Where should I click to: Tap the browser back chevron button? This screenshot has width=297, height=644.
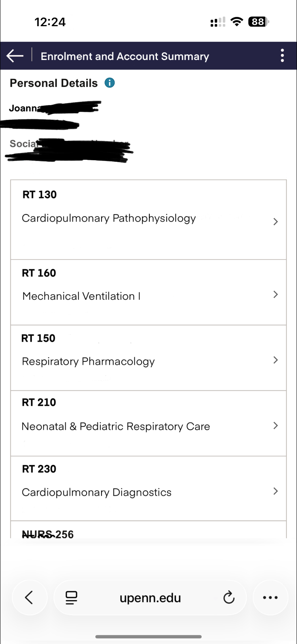[29, 598]
